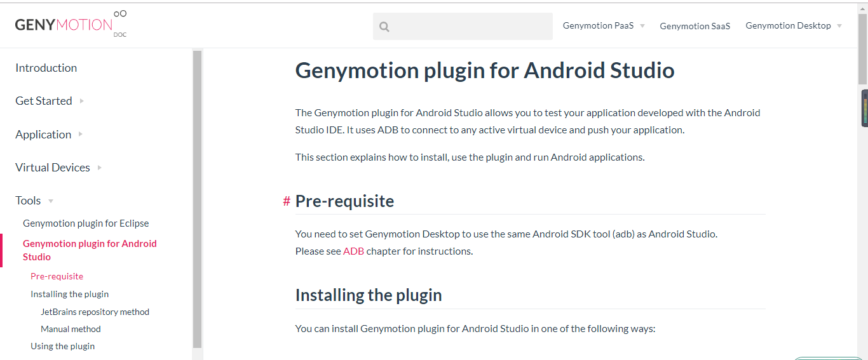Select Application in the sidebar
The width and height of the screenshot is (868, 360).
[43, 135]
